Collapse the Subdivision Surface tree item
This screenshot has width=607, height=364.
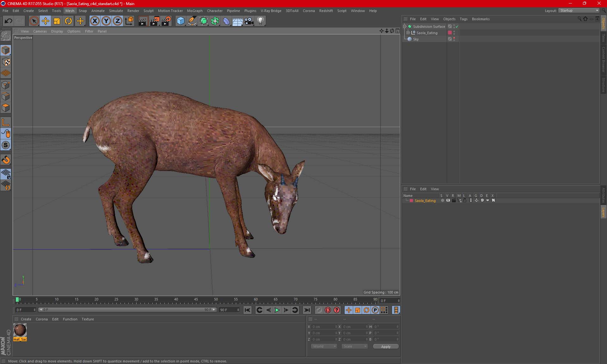point(404,26)
